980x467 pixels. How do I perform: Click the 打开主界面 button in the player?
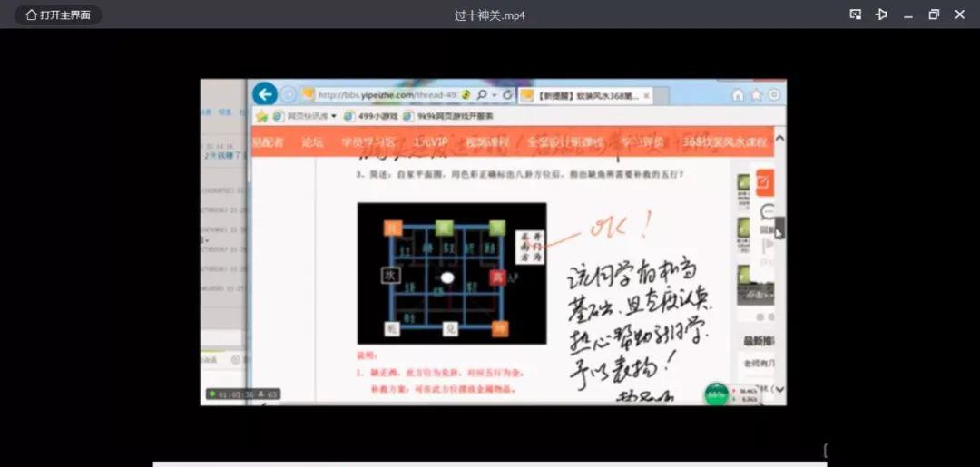[58, 15]
